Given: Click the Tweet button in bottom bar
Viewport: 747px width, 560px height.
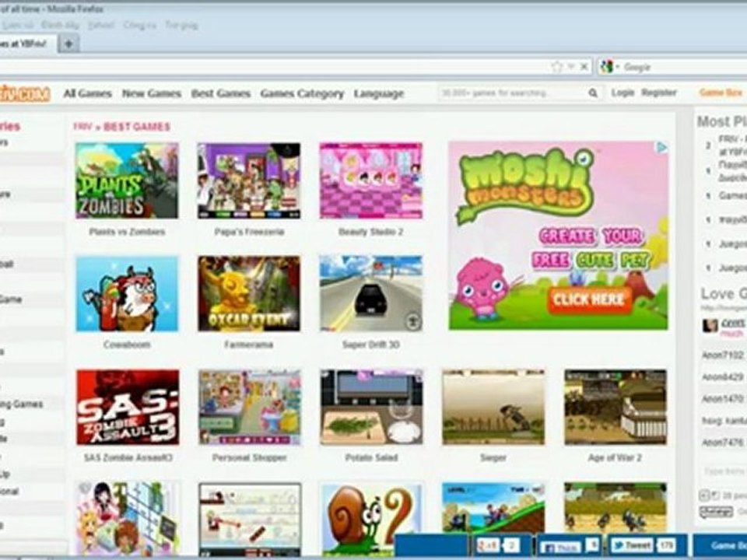Looking at the screenshot, I should [x=632, y=544].
